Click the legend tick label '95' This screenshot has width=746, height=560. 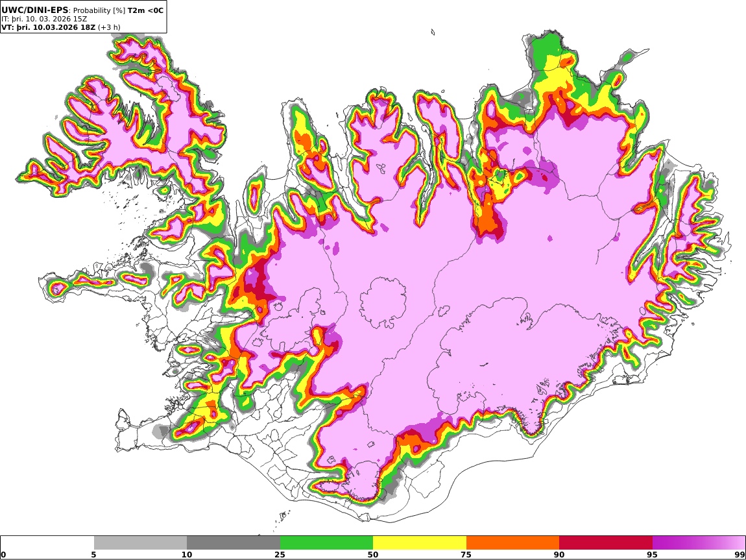[652, 555]
